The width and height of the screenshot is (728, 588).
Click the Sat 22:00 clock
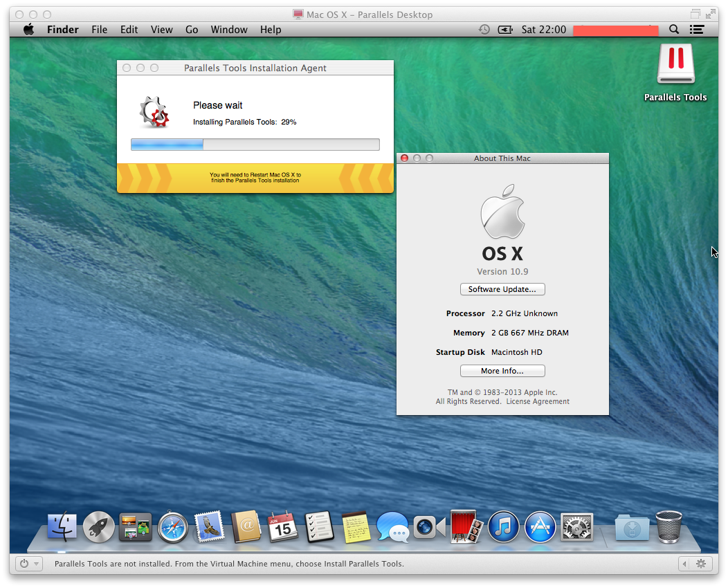544,30
